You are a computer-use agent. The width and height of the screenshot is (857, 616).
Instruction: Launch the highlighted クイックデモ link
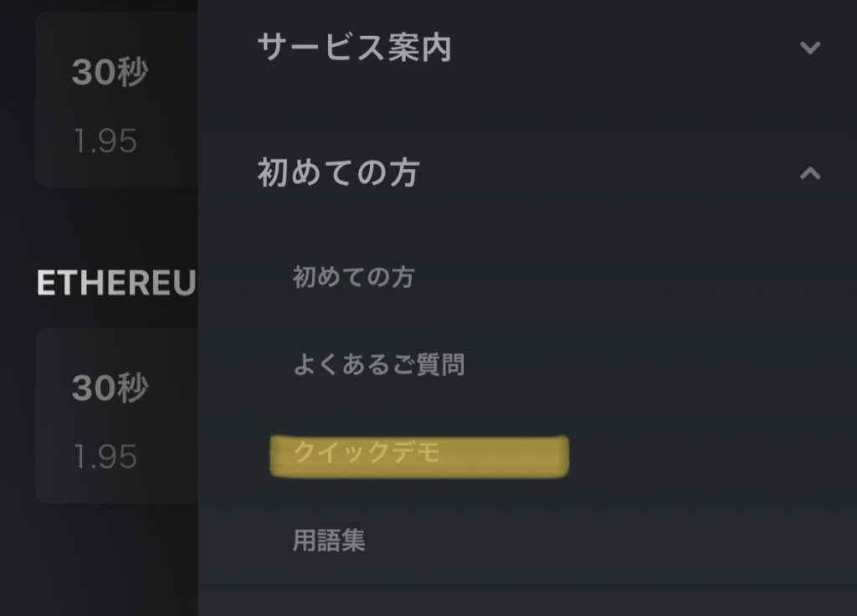coord(367,453)
